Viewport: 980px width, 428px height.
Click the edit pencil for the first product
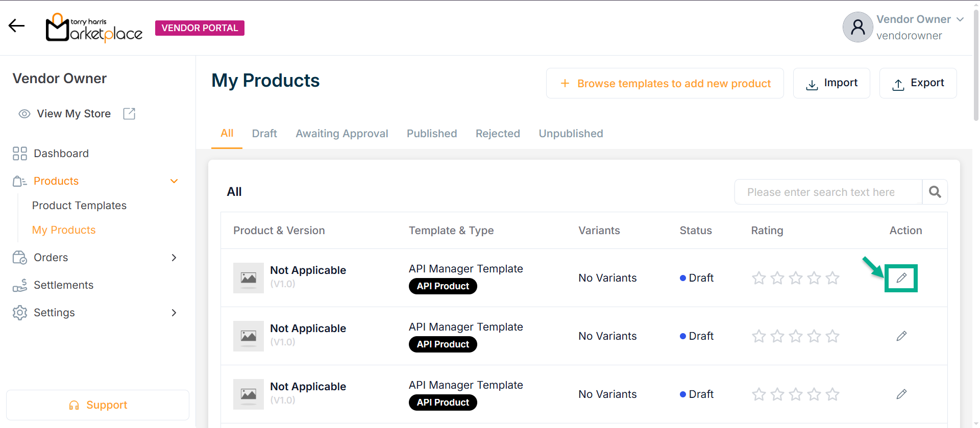[x=901, y=278]
